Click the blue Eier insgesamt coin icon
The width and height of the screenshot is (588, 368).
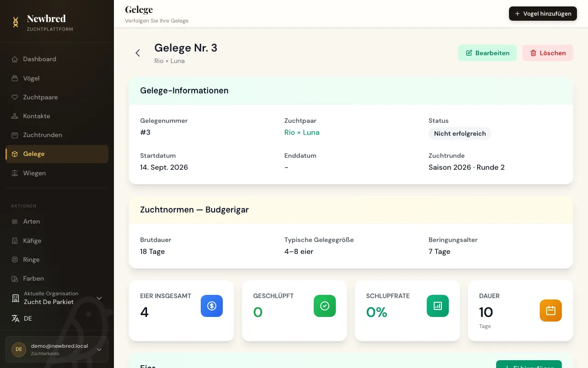point(212,306)
